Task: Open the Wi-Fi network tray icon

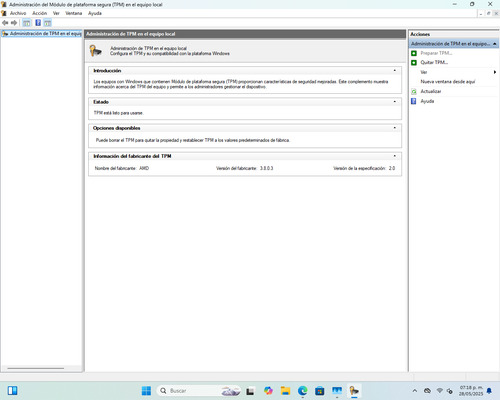Action: coord(440,391)
